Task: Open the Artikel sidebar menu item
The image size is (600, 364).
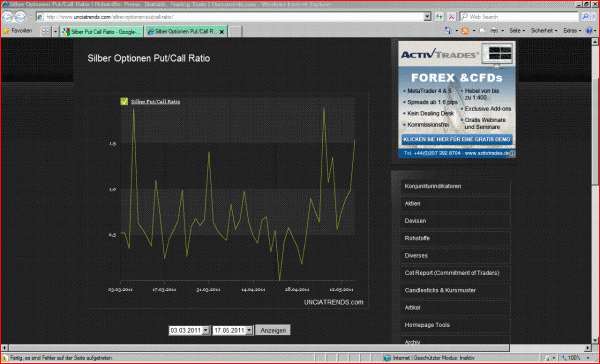Action: tap(455, 307)
